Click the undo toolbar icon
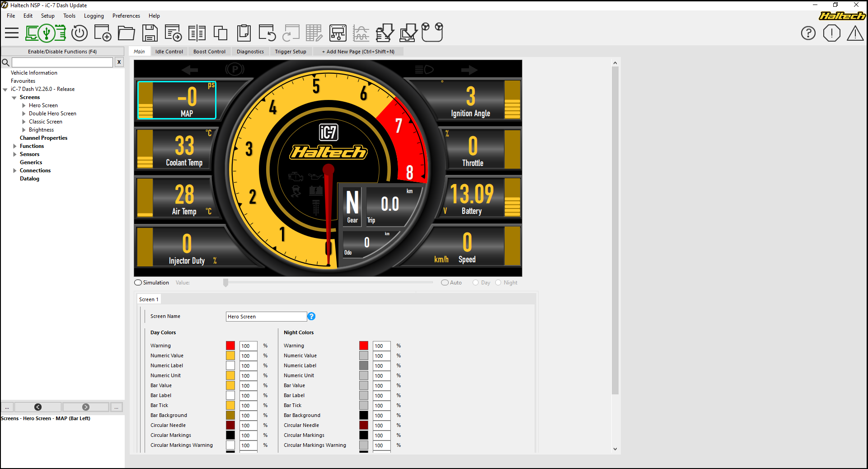868x469 pixels. pos(267,33)
